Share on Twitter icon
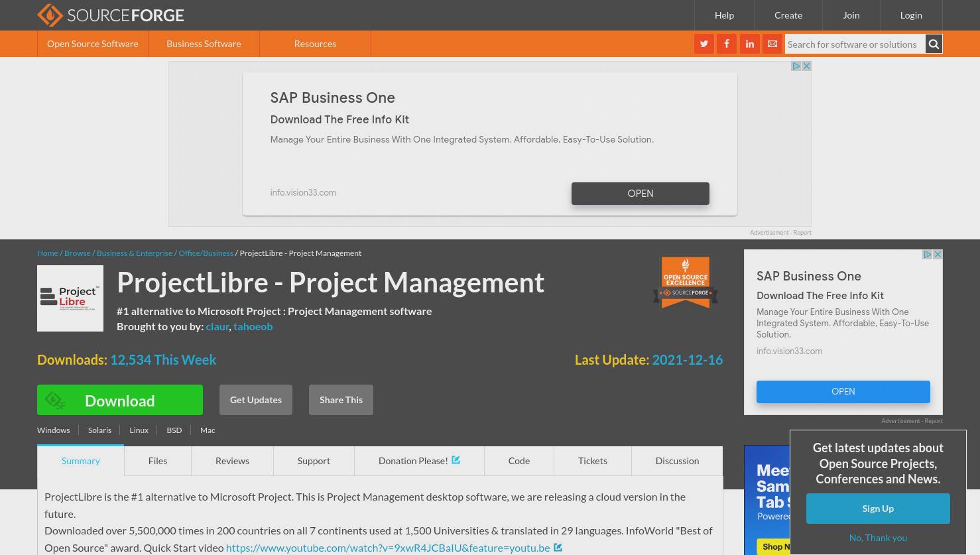The image size is (980, 555). click(704, 44)
